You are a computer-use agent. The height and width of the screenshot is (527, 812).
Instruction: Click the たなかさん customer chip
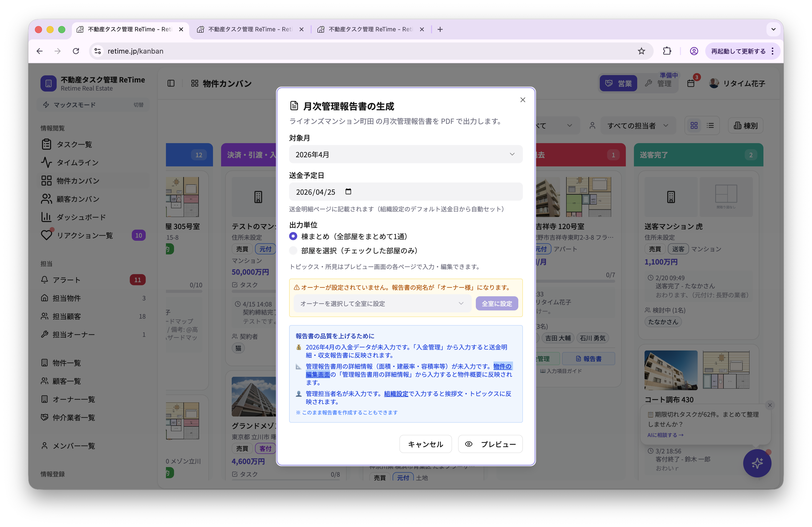pos(663,322)
